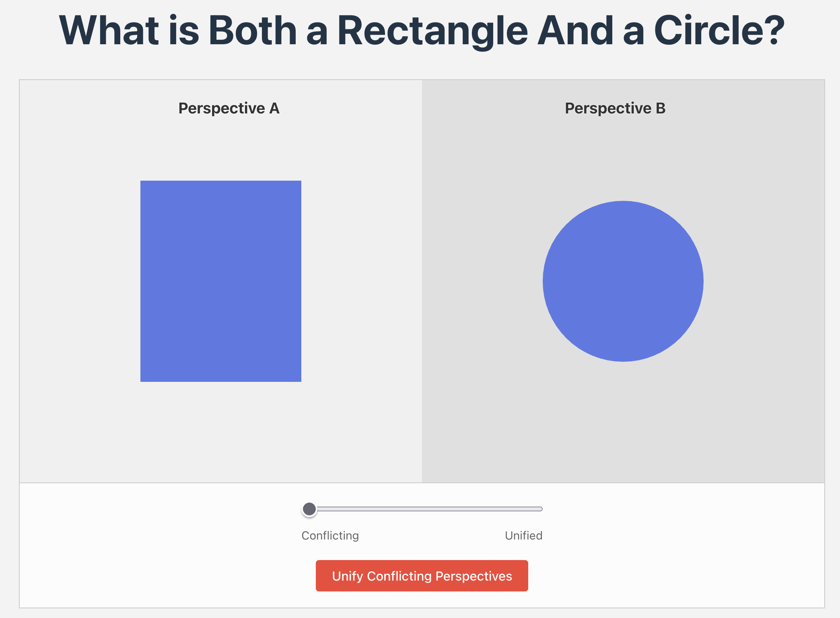Click the slider handle at Conflicting end
This screenshot has width=840, height=618.
pyautogui.click(x=309, y=509)
